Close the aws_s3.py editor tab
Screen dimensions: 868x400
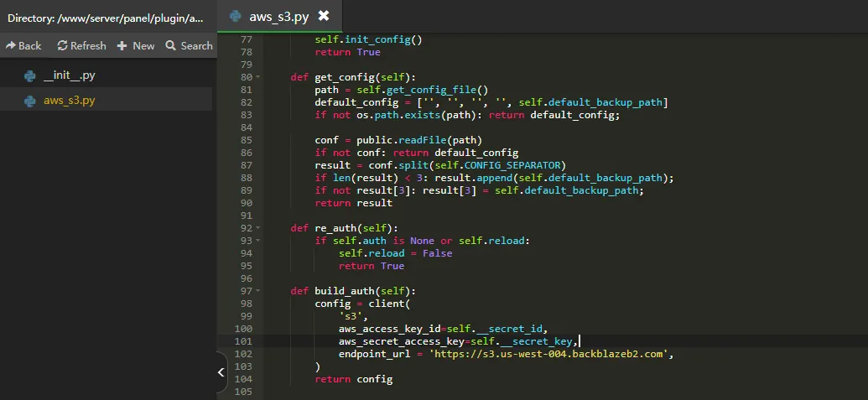[x=323, y=15]
